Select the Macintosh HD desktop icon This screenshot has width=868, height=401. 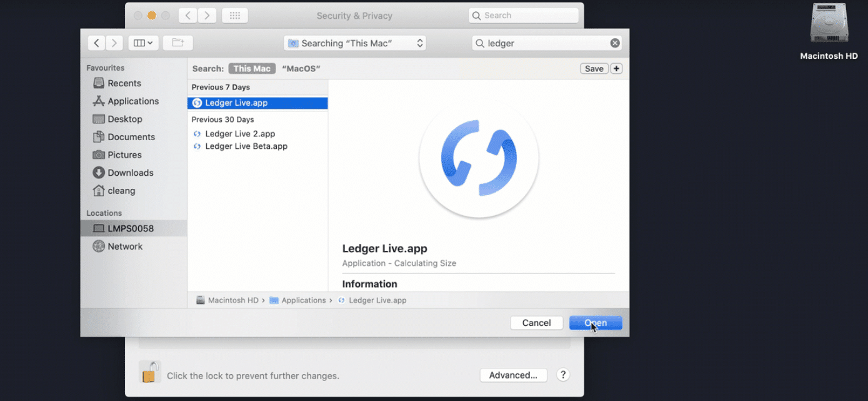pyautogui.click(x=829, y=32)
